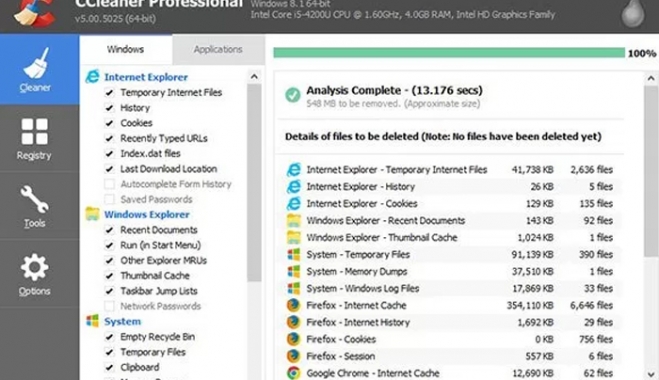Toggle the Last Download Location checkbox

coord(109,169)
